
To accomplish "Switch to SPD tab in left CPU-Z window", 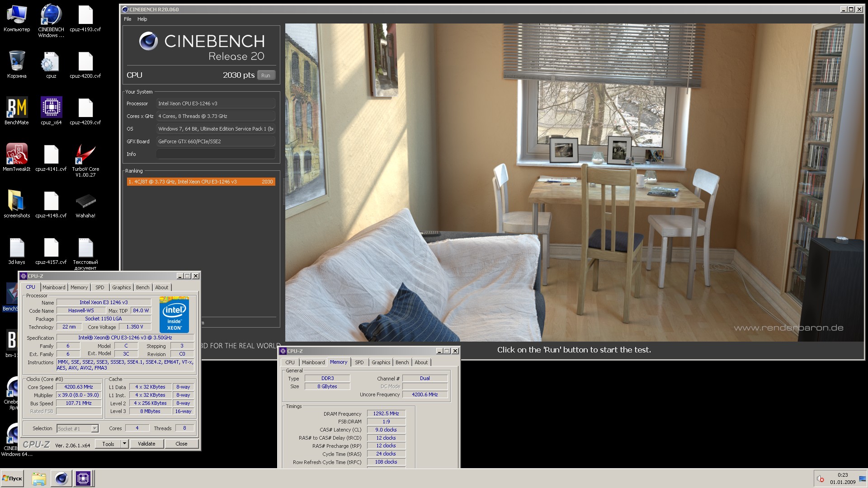I will 100,287.
